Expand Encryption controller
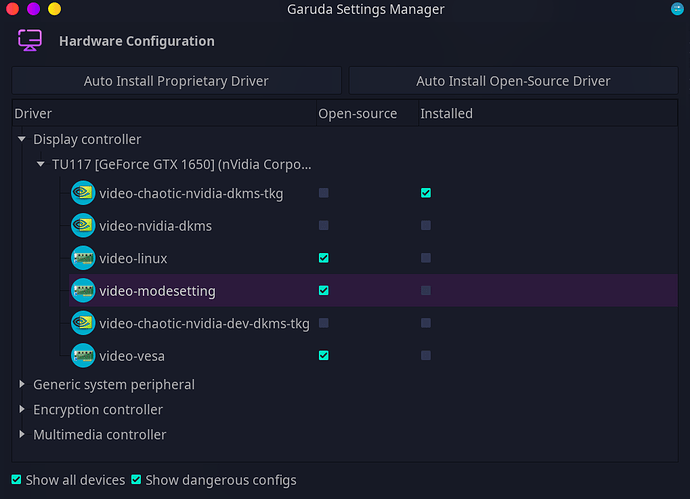 22,409
